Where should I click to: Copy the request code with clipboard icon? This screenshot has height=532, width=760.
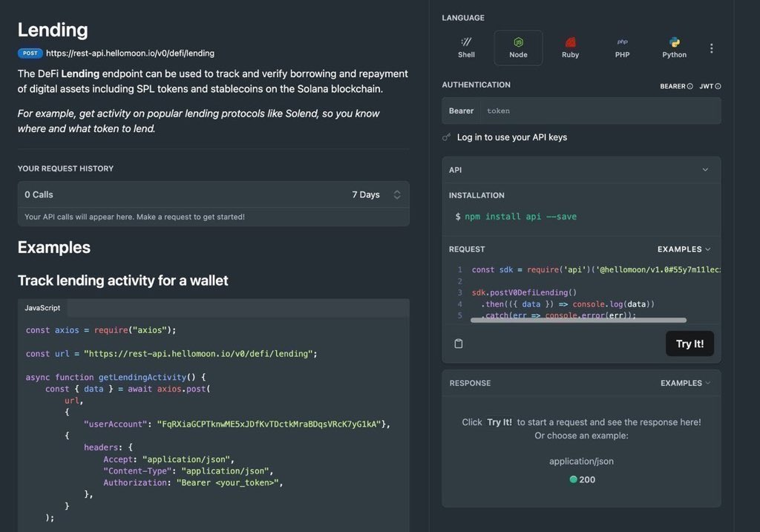(459, 344)
